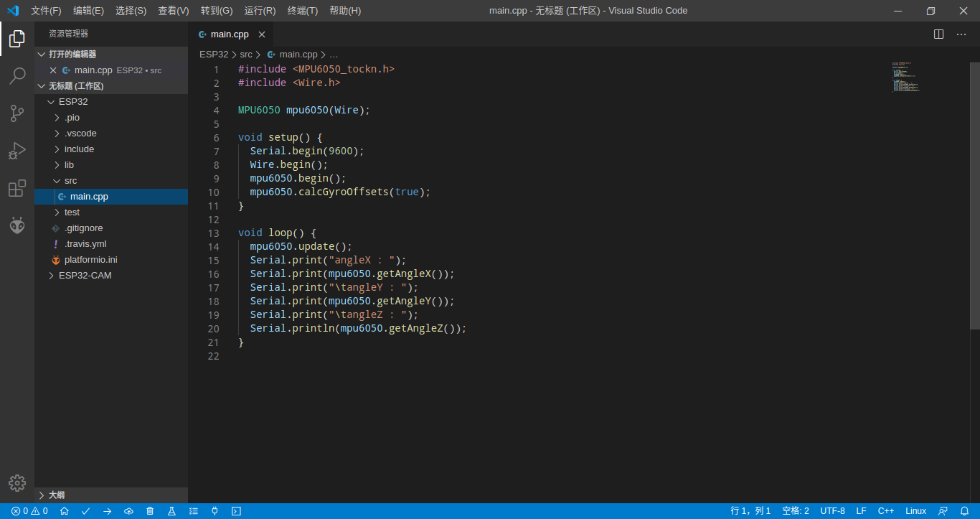
Task: Click the notifications bell icon
Action: click(964, 511)
